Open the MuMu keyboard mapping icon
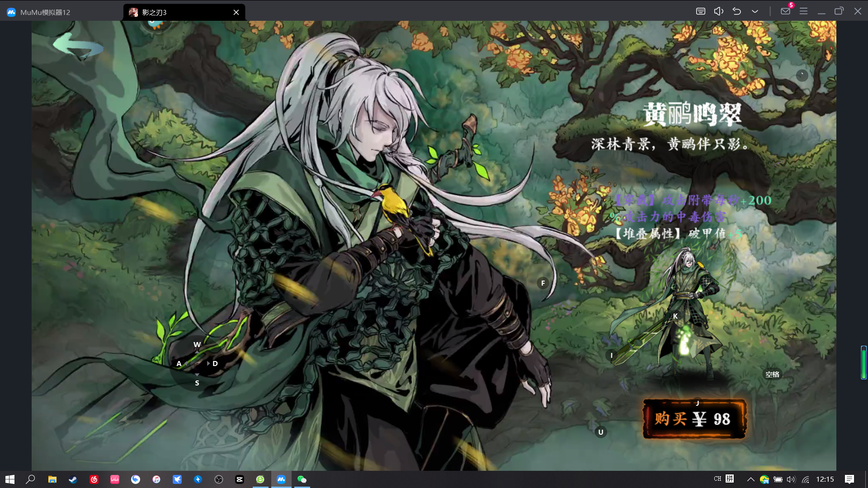Viewport: 868px width, 488px height. [701, 11]
